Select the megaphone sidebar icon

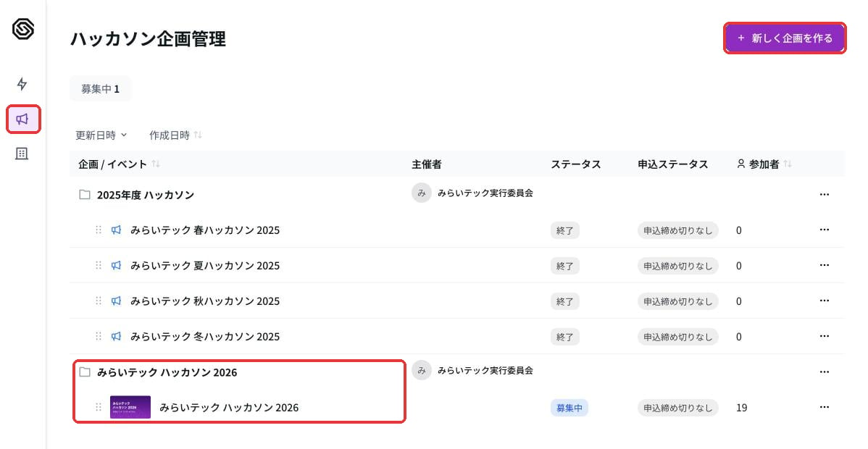22,119
